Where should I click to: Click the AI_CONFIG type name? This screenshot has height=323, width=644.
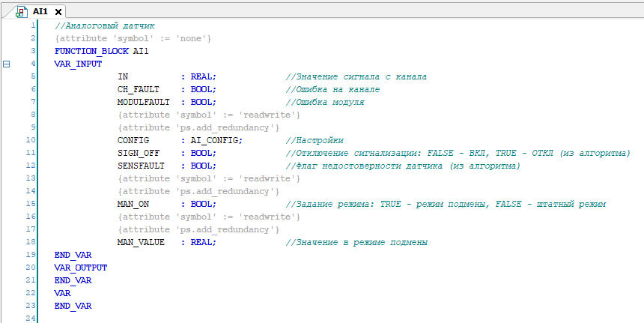click(x=214, y=140)
